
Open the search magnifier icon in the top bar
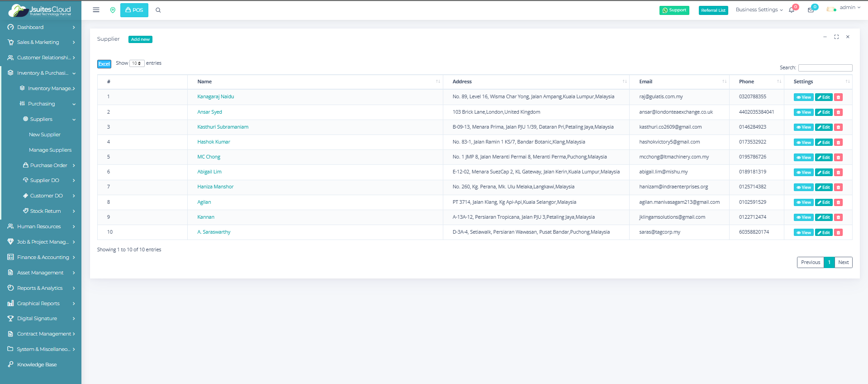click(x=158, y=10)
